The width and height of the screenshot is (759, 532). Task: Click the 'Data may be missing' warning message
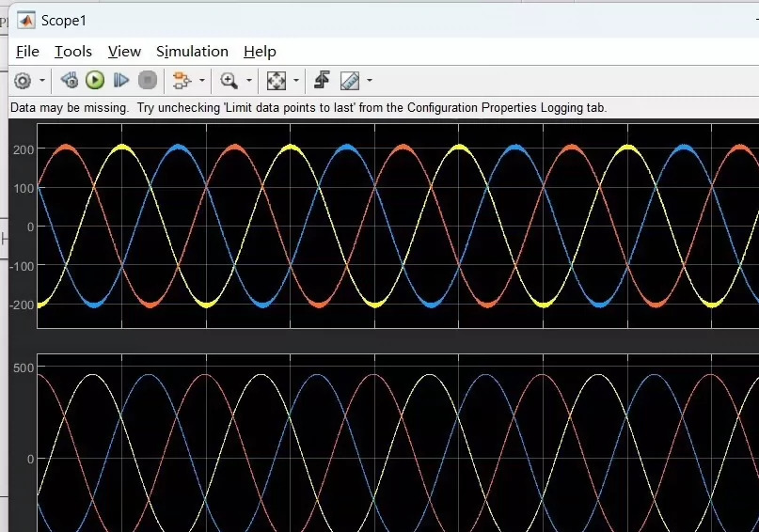308,107
